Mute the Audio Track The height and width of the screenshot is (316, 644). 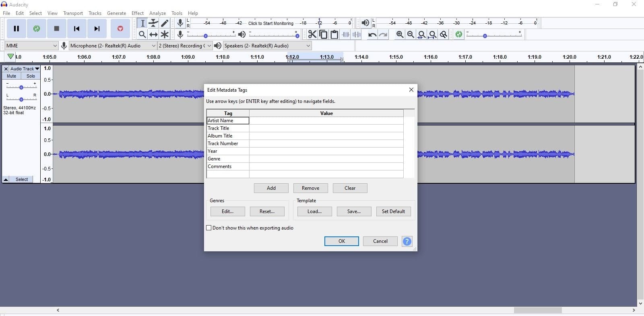pos(12,76)
